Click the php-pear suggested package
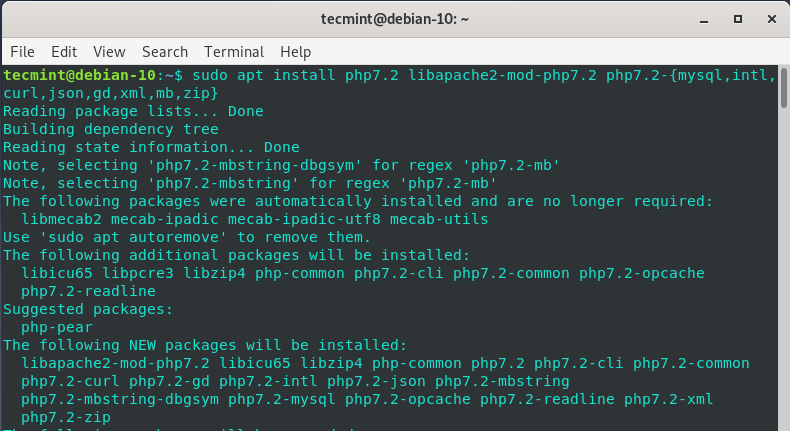This screenshot has height=431, width=790. tap(57, 327)
